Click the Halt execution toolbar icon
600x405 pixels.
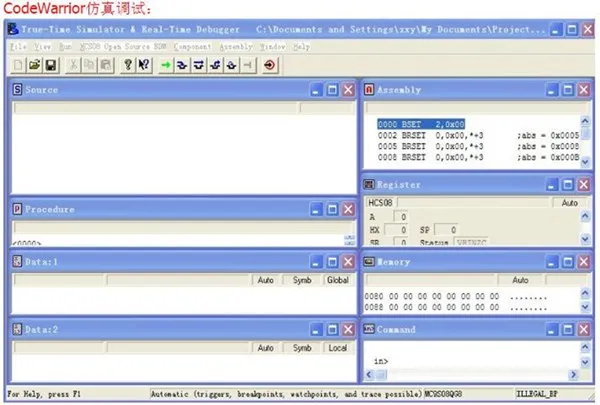(248, 65)
